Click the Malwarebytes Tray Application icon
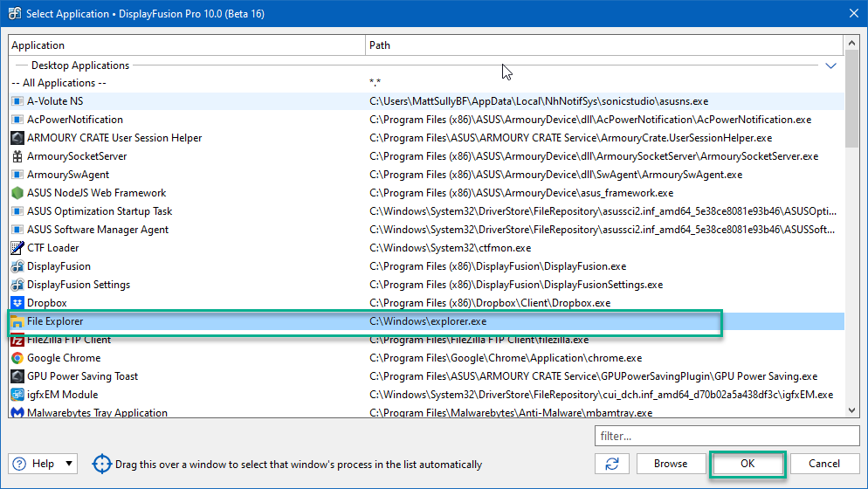Image resolution: width=868 pixels, height=489 pixels. click(x=17, y=412)
